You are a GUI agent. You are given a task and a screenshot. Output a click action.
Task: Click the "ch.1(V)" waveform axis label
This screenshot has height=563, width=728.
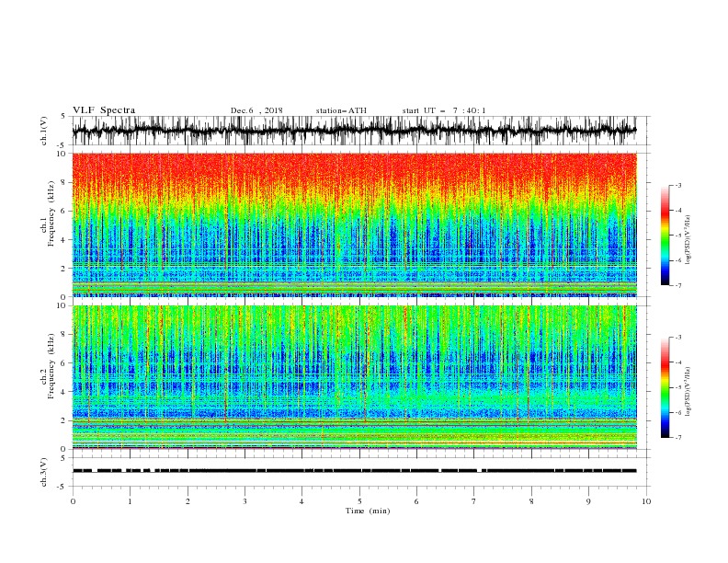[x=44, y=131]
